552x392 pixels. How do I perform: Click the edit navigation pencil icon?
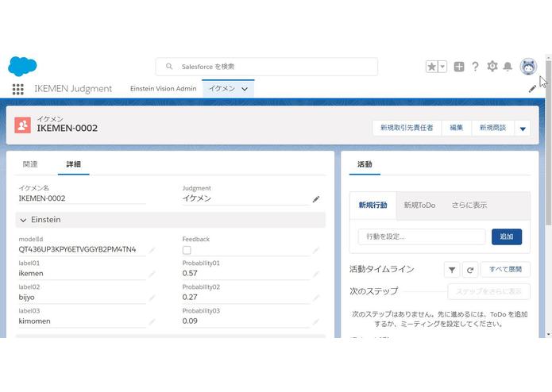pyautogui.click(x=532, y=89)
